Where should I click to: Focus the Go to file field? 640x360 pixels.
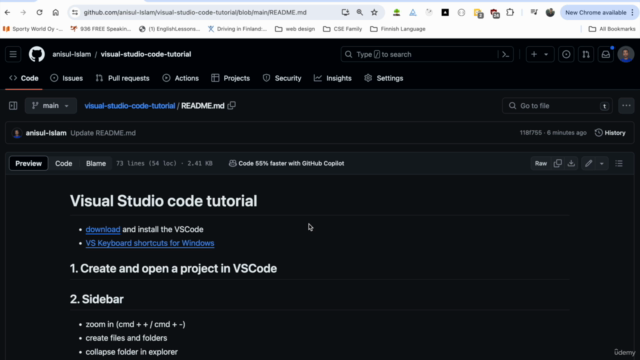click(557, 106)
